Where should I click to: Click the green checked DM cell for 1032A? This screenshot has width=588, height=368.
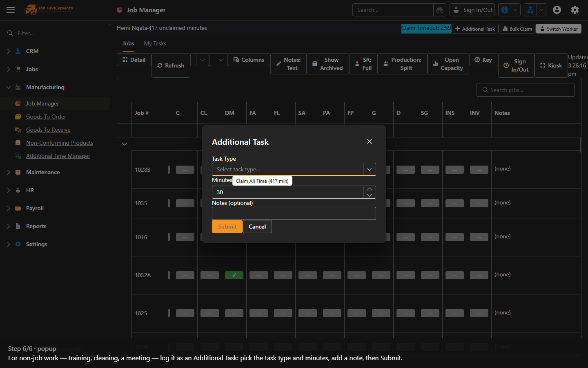pyautogui.click(x=234, y=275)
